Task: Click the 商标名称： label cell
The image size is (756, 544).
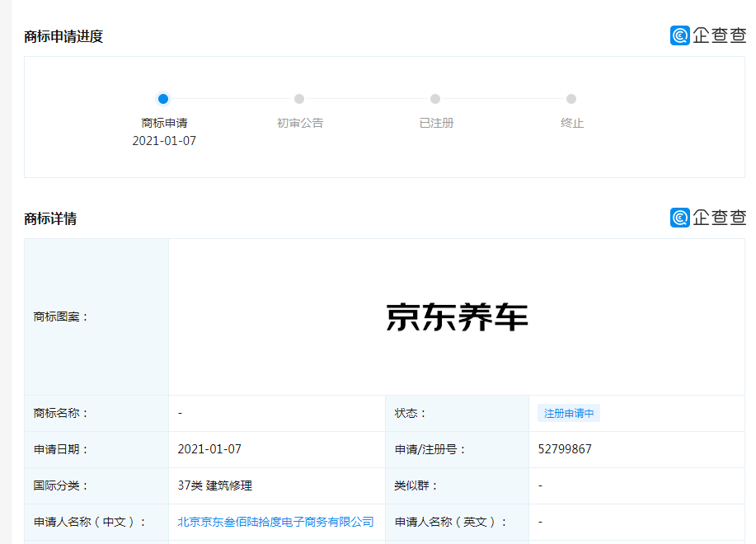Action: coord(96,414)
